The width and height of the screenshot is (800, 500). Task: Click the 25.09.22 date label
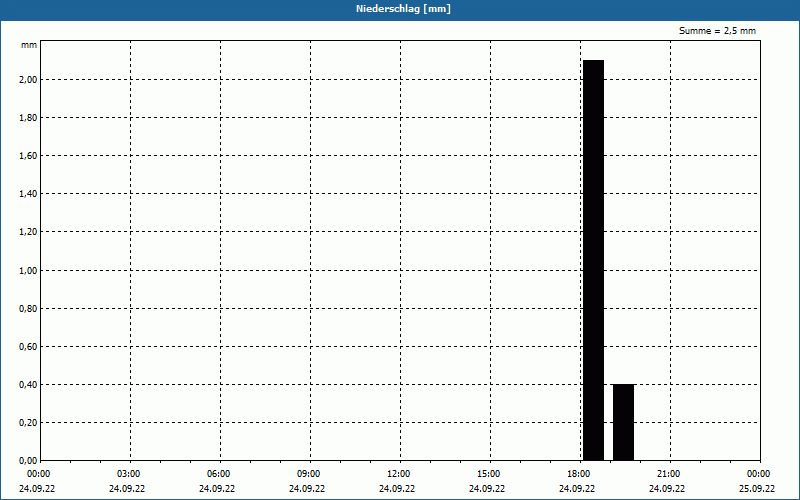[x=757, y=489]
